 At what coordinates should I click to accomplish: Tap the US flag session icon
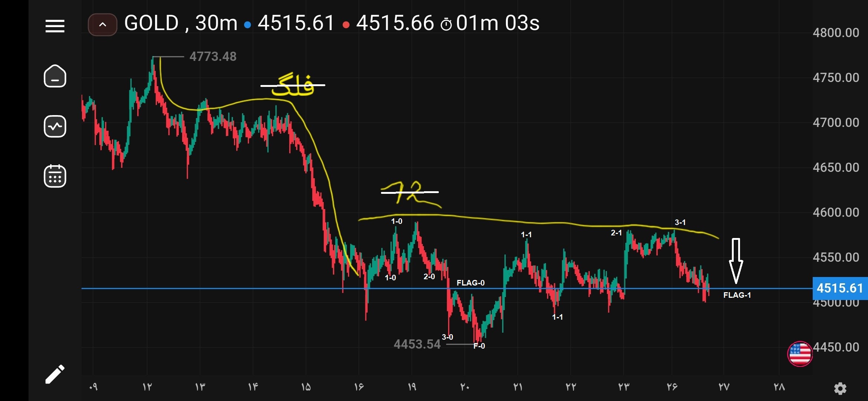point(800,354)
